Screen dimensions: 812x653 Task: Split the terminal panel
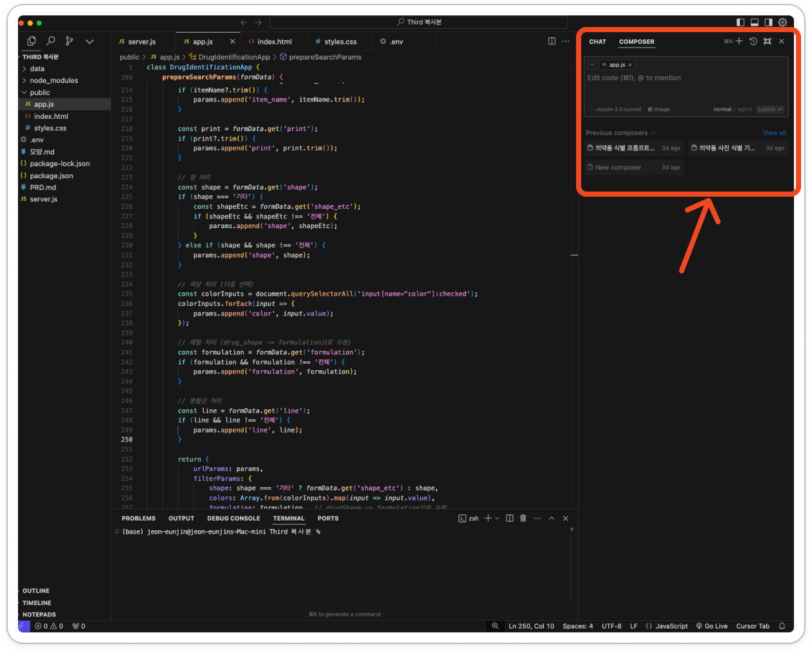point(509,518)
